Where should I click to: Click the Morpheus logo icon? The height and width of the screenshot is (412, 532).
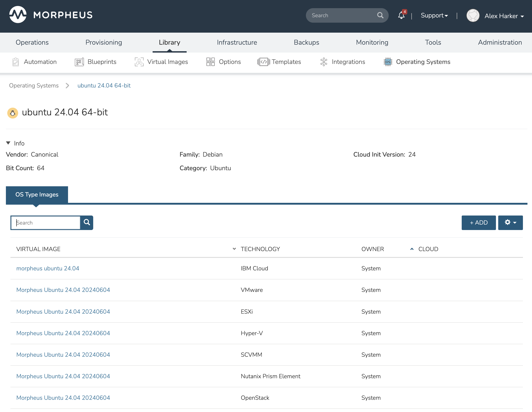click(x=18, y=15)
